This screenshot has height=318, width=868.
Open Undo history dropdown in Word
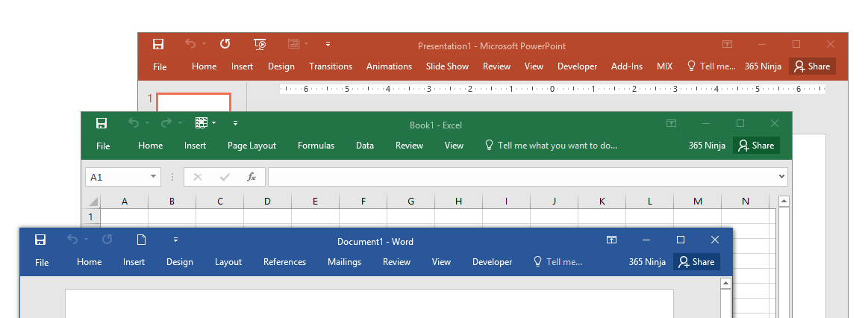click(x=87, y=240)
